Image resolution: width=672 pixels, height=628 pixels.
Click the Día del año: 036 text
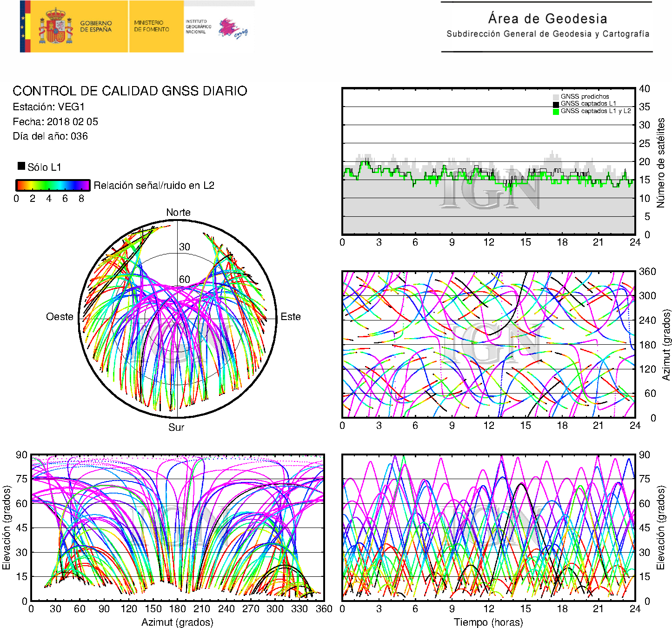pos(50,136)
